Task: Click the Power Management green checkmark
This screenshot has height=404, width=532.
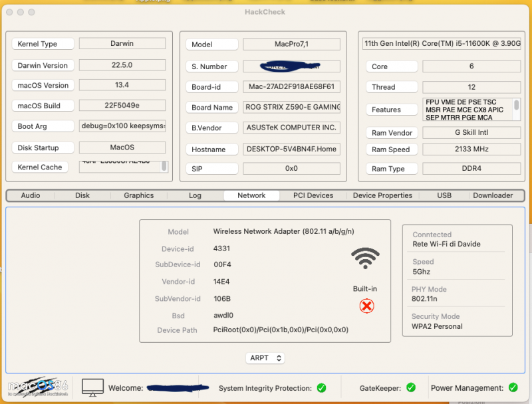Action: pyautogui.click(x=513, y=387)
